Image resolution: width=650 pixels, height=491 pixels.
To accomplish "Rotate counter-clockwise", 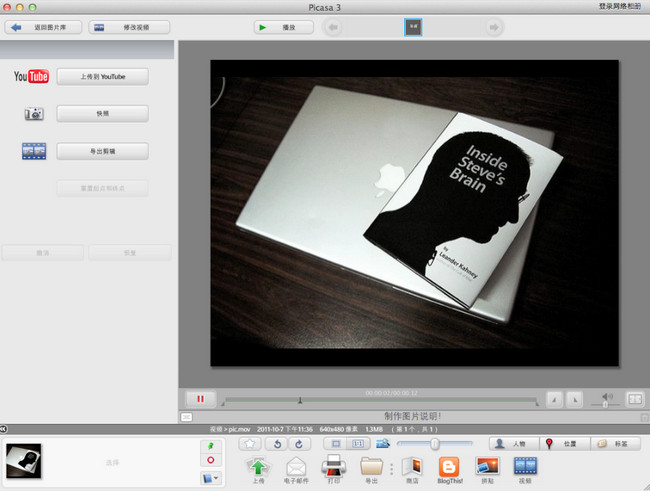I will pyautogui.click(x=277, y=444).
